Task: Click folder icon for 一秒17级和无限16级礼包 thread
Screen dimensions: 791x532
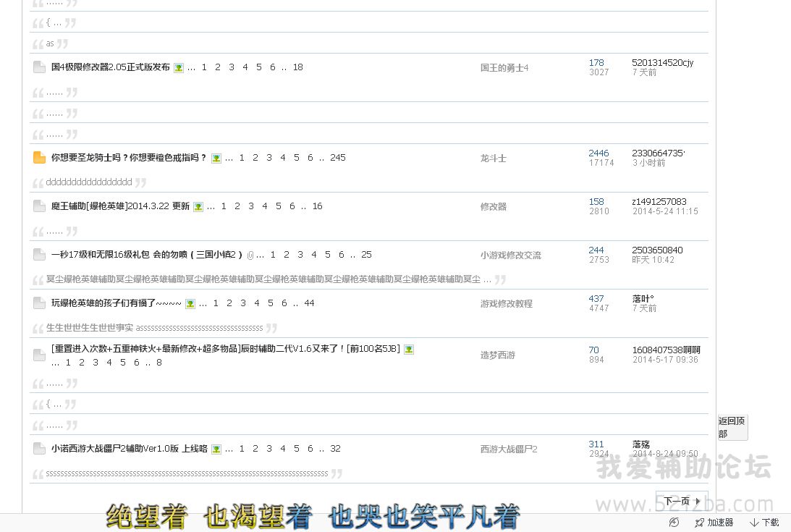Action: (x=39, y=254)
